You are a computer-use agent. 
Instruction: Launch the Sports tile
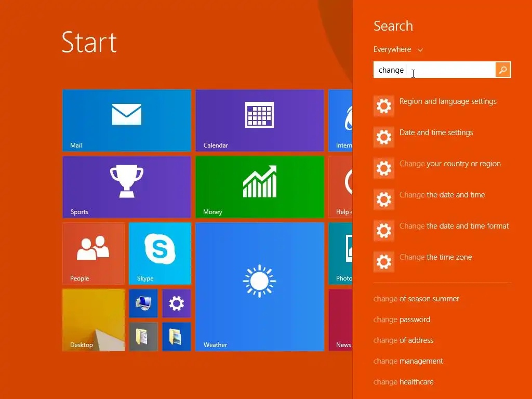pyautogui.click(x=127, y=187)
